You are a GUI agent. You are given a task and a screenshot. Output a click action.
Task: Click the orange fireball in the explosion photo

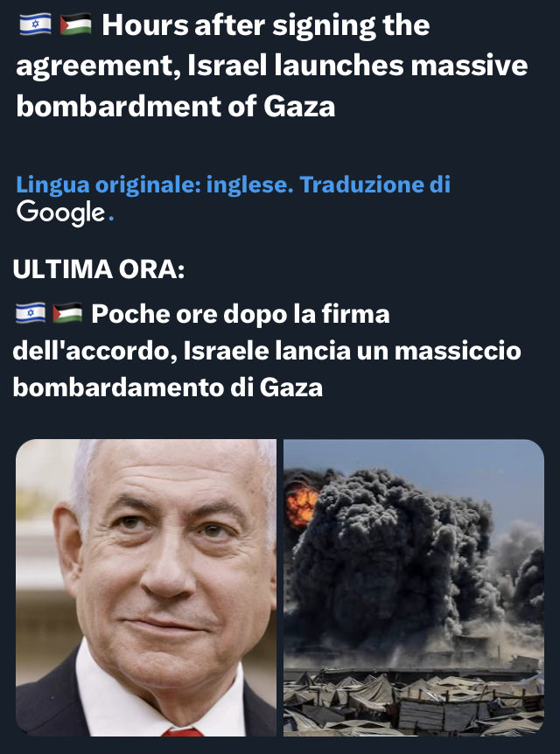click(x=301, y=506)
